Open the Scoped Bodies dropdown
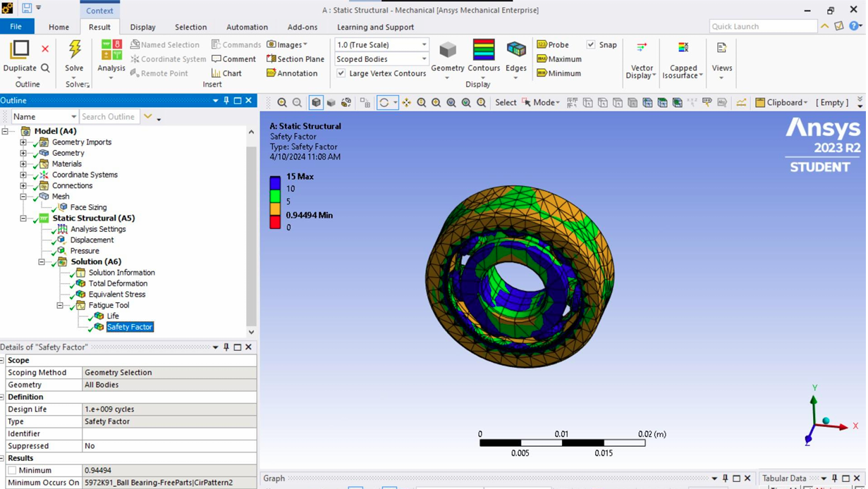Image resolution: width=868 pixels, height=489 pixels. (x=423, y=58)
